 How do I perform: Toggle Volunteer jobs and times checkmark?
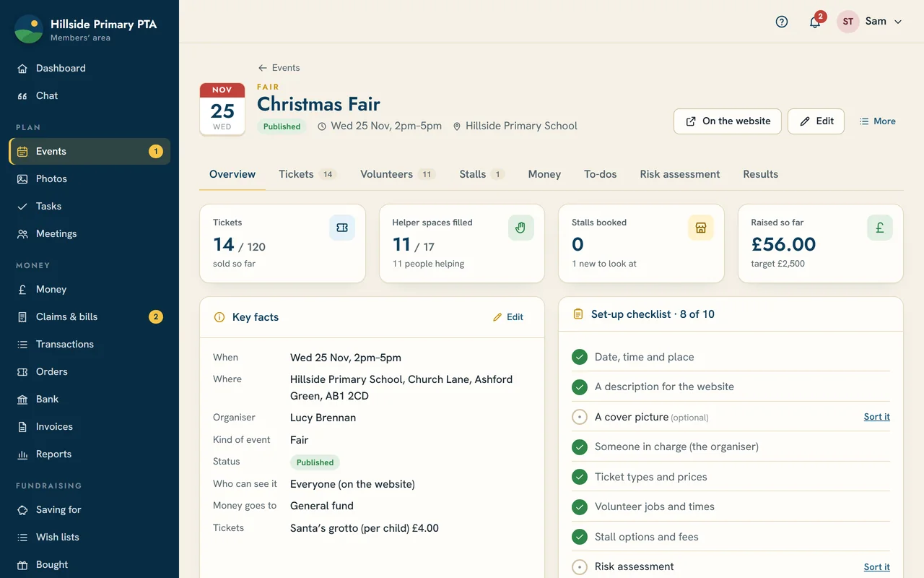580,506
